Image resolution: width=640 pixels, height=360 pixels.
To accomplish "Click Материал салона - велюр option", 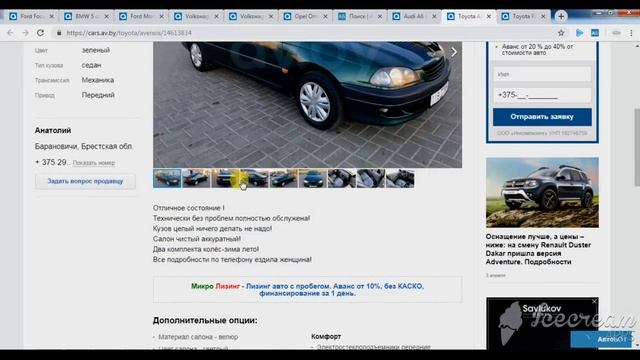I will tap(198, 337).
